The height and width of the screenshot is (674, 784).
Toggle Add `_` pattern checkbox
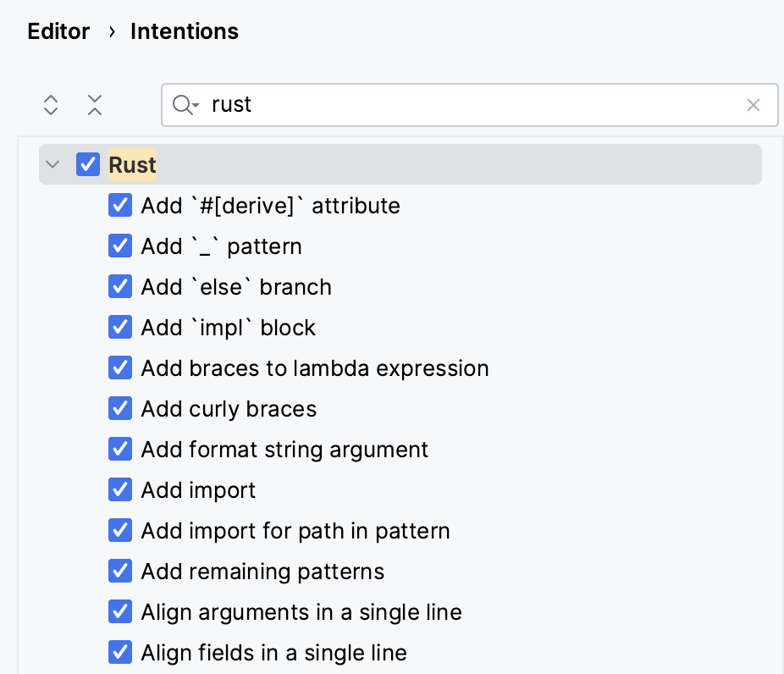tap(120, 246)
